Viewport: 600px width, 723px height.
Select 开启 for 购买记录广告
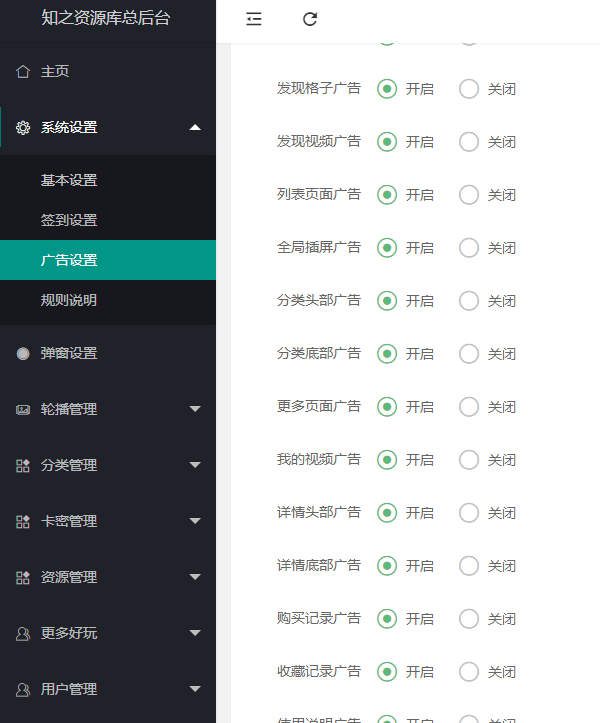click(x=387, y=619)
